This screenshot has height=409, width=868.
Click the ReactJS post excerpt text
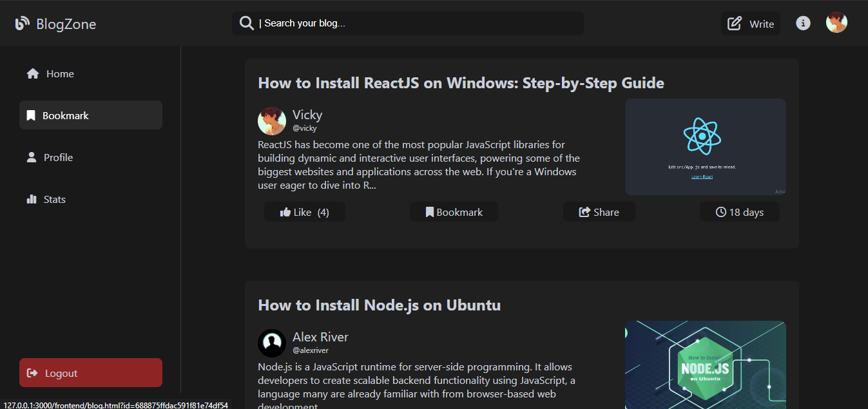[x=419, y=165]
